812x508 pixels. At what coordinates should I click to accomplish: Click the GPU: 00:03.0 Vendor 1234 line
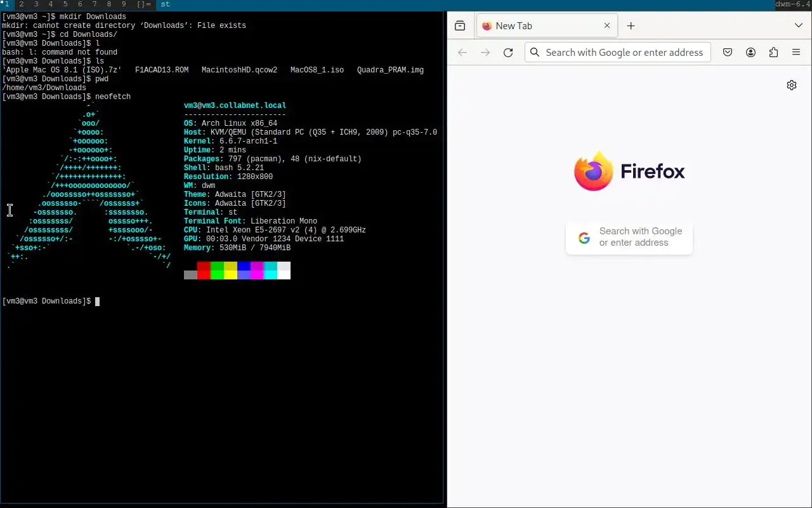tap(264, 239)
